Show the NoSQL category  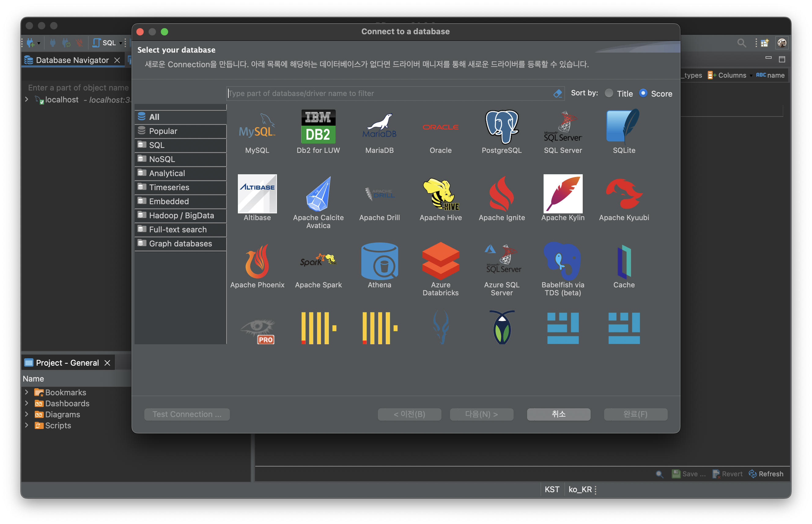tap(162, 159)
